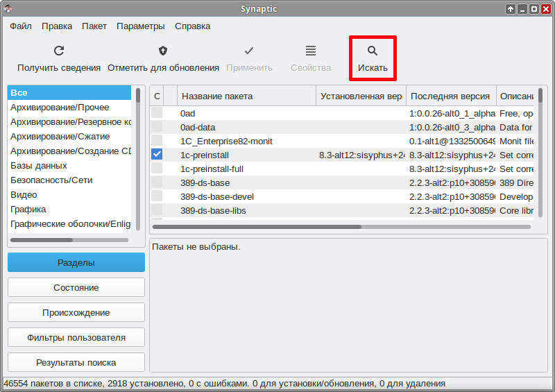The width and height of the screenshot is (555, 392).
Task: Sort by 'Название пакета' column header
Action: 246,96
